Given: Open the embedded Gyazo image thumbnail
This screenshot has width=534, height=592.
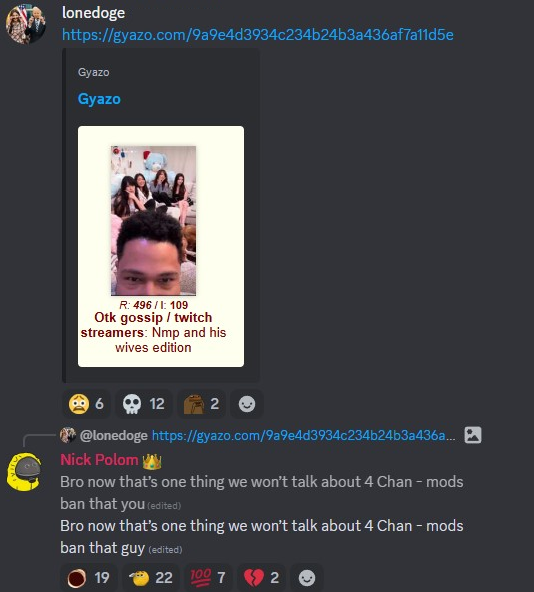Looking at the screenshot, I should point(161,246).
